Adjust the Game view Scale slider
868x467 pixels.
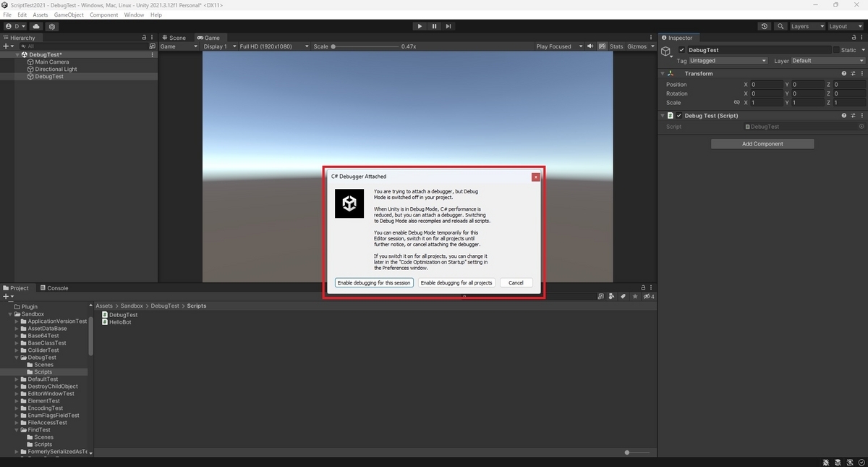tap(365, 46)
